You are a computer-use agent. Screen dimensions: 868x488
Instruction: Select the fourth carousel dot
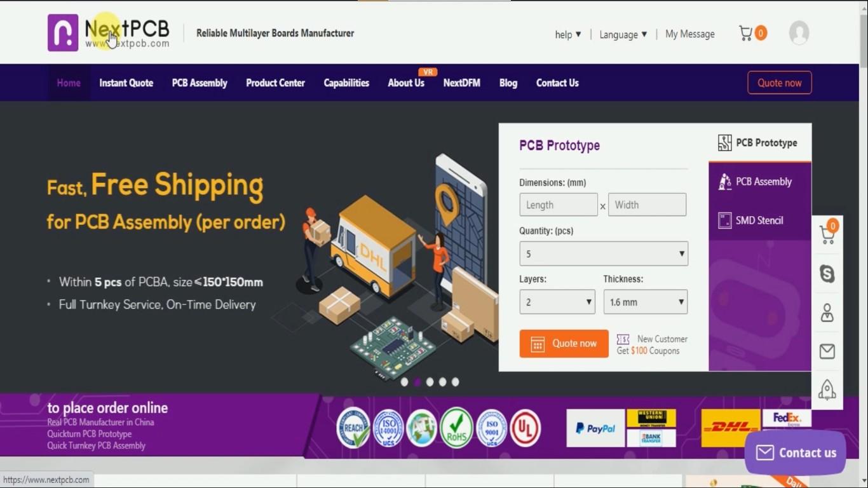point(443,382)
